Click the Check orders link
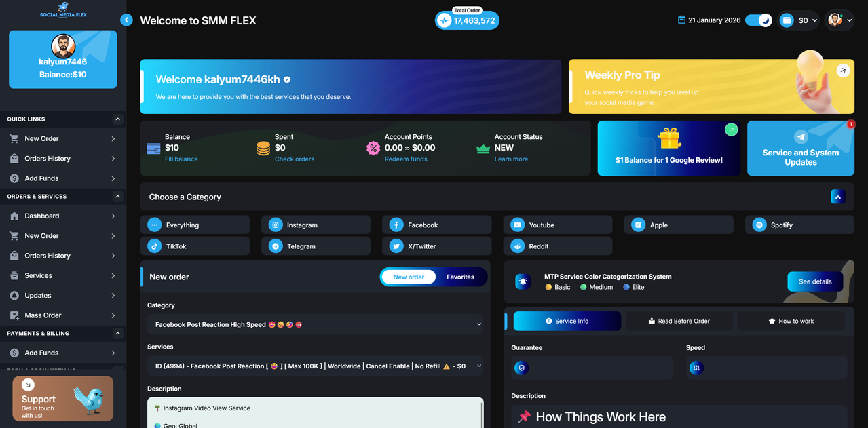This screenshot has width=868, height=428. [x=295, y=159]
